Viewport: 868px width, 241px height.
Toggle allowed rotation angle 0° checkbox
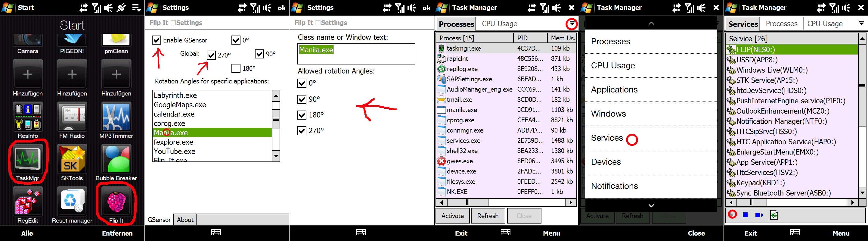coord(302,83)
